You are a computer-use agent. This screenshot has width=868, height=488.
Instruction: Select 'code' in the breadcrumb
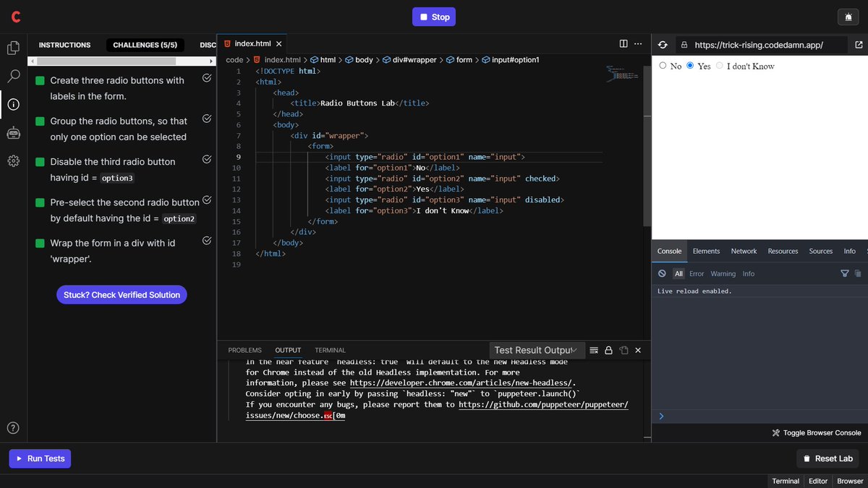[x=234, y=60]
